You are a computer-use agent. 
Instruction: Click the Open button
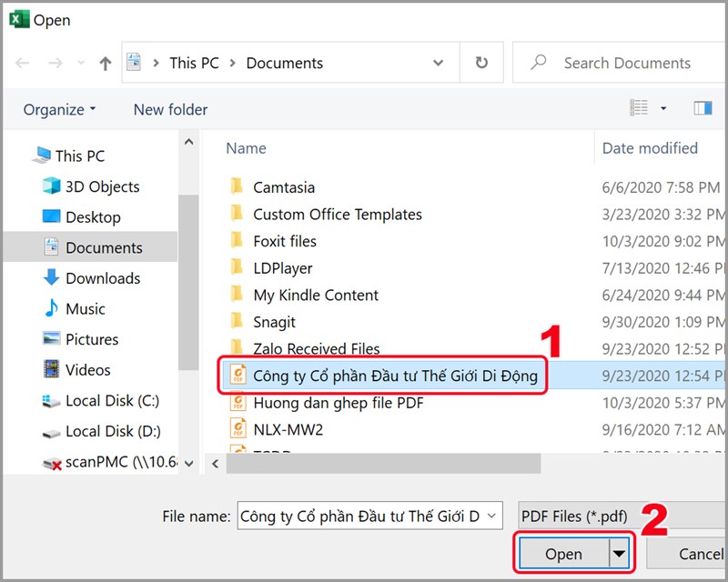[x=563, y=554]
